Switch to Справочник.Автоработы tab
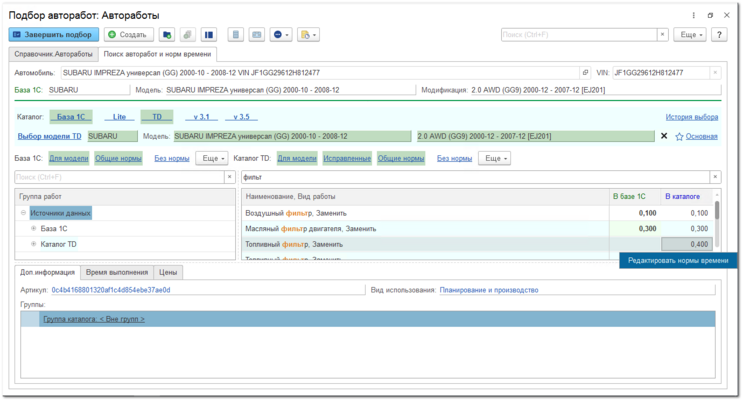The height and width of the screenshot is (401, 743). click(53, 54)
